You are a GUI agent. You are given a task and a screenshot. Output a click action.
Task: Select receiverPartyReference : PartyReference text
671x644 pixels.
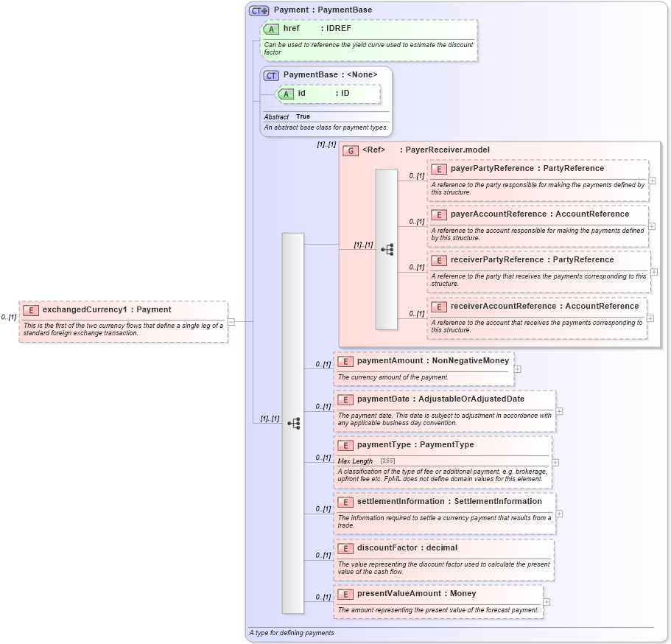[532, 260]
